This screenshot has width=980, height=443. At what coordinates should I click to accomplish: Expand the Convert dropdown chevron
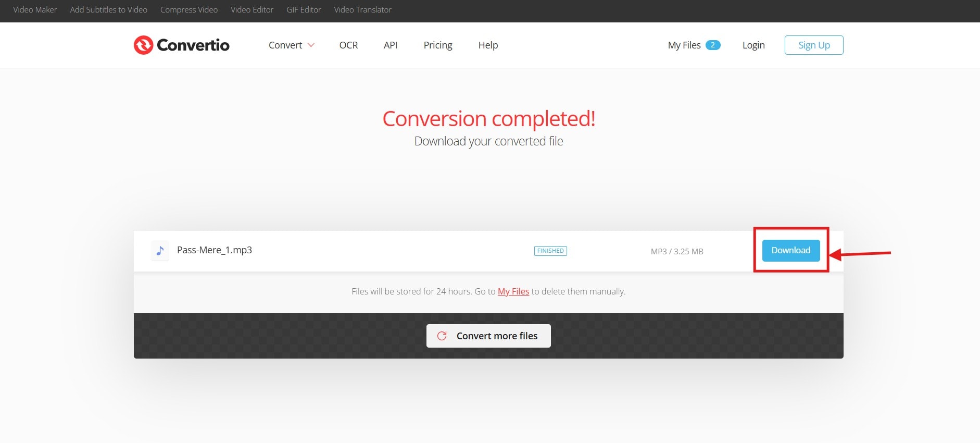coord(311,45)
